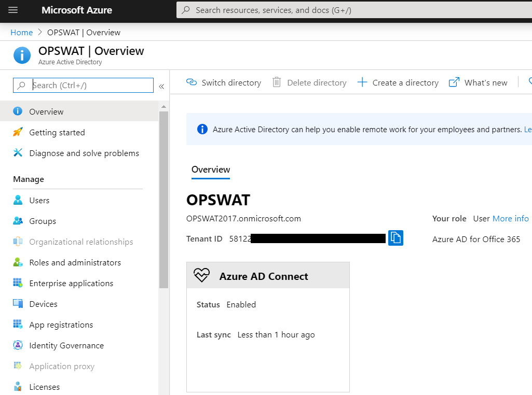This screenshot has height=395, width=532.
Task: Click the plus icon for Create a directory
Action: tap(362, 82)
